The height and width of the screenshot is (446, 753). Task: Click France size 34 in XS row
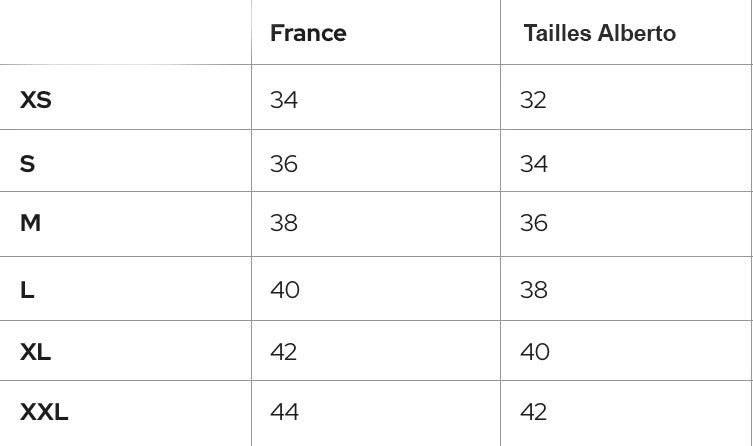click(x=284, y=100)
